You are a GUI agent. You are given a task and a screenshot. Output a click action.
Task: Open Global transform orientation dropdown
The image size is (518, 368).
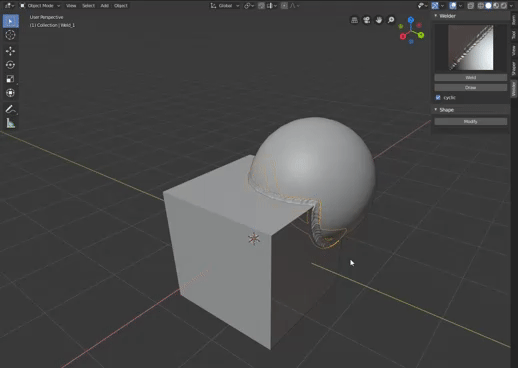[x=225, y=5]
